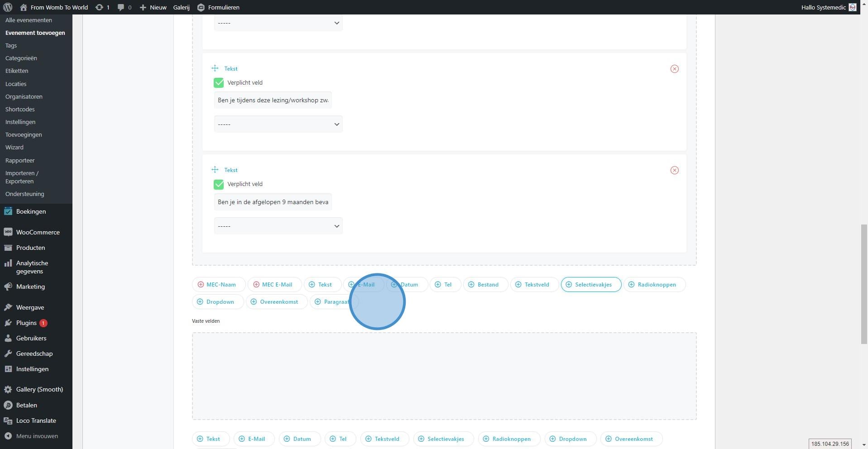Click the user avatar next to Hallo Systemedic

(x=853, y=7)
